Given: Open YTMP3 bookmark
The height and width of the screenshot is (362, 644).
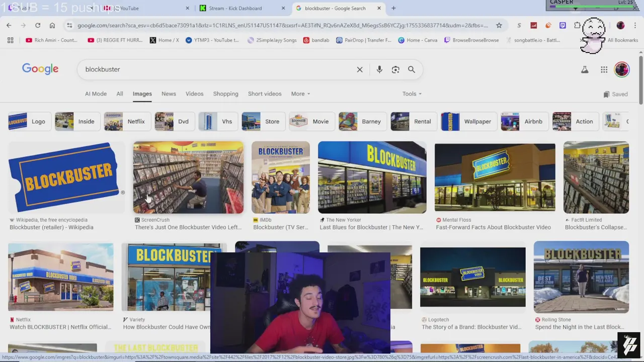Looking at the screenshot, I should coord(212,40).
